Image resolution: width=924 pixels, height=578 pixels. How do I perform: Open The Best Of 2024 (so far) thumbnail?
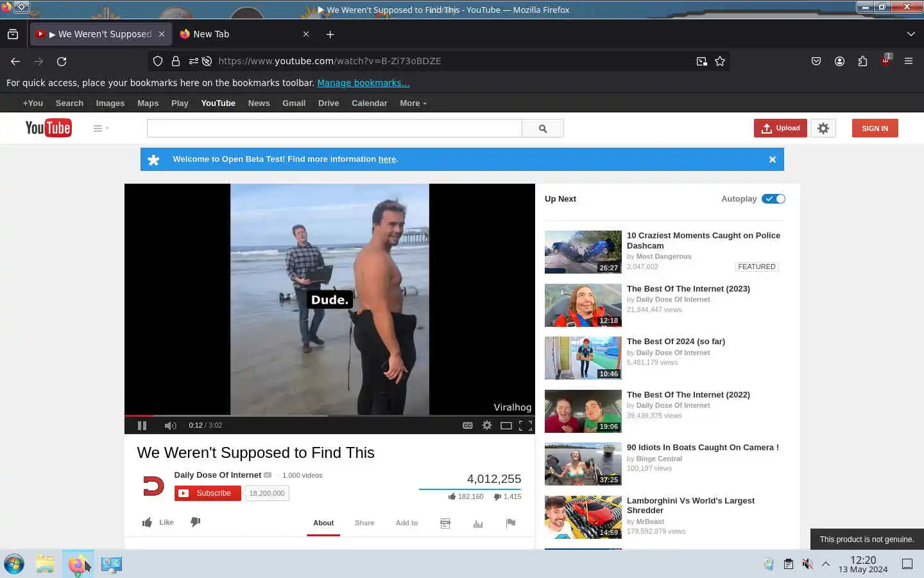click(x=583, y=358)
